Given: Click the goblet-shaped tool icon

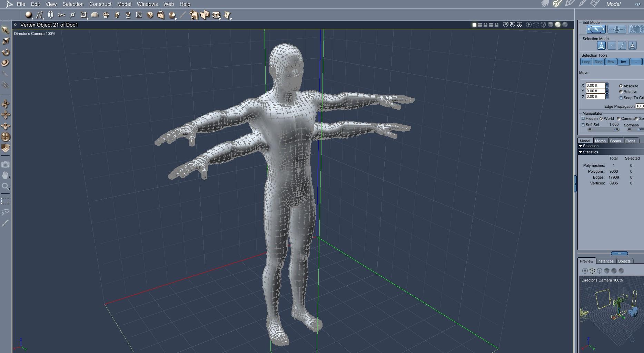Looking at the screenshot, I should point(128,15).
